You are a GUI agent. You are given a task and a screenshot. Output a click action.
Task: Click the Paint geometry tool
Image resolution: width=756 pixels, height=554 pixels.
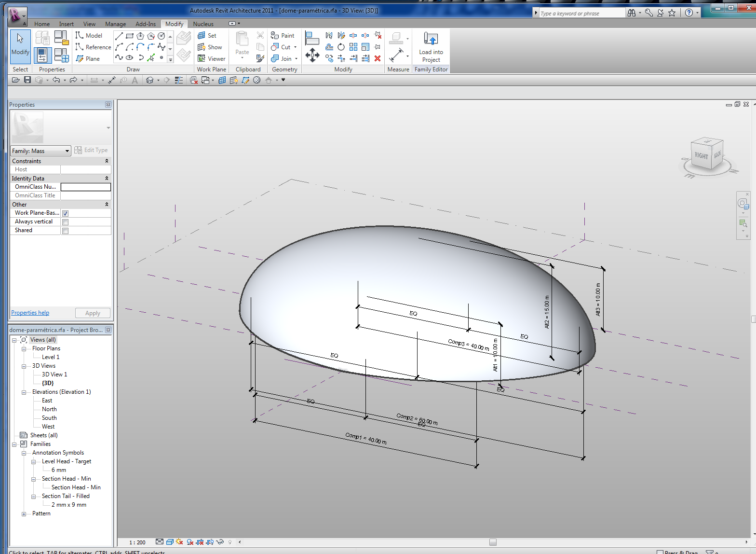(283, 35)
